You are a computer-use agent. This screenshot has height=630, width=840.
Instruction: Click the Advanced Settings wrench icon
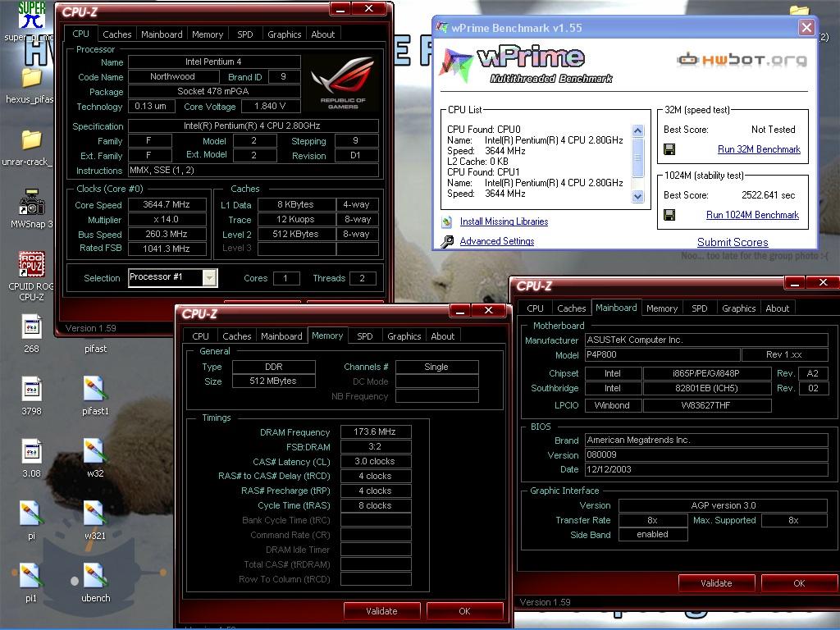point(447,242)
